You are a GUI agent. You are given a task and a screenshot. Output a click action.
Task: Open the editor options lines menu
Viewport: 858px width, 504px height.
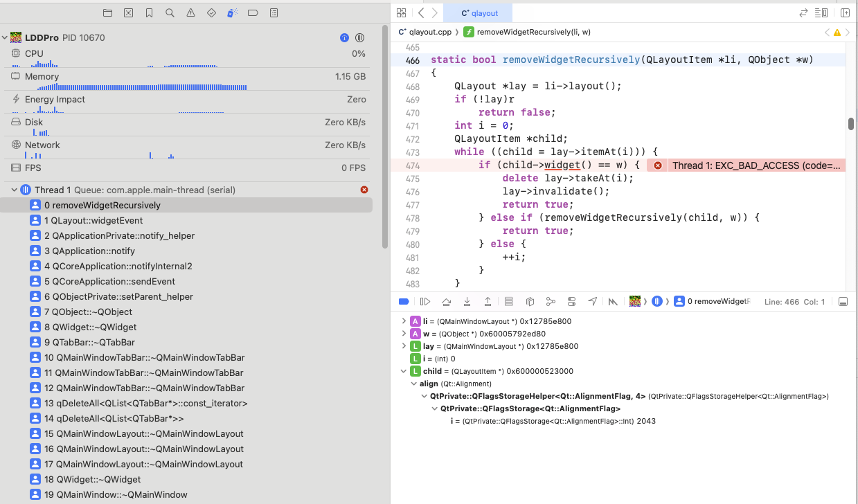click(821, 13)
